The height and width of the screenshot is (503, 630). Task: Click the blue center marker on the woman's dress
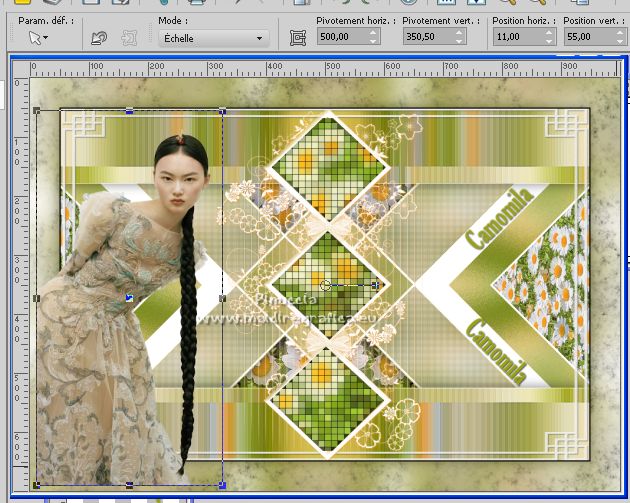[x=129, y=298]
